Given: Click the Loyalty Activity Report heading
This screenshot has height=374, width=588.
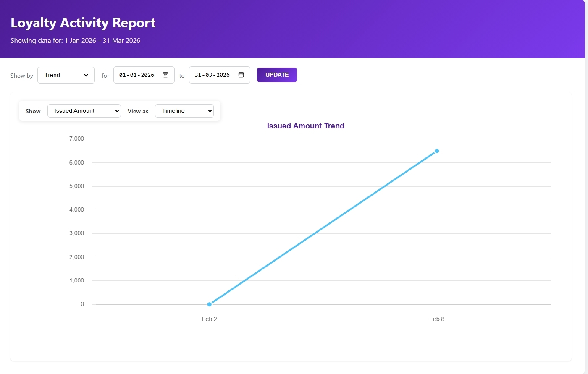Looking at the screenshot, I should 83,23.
